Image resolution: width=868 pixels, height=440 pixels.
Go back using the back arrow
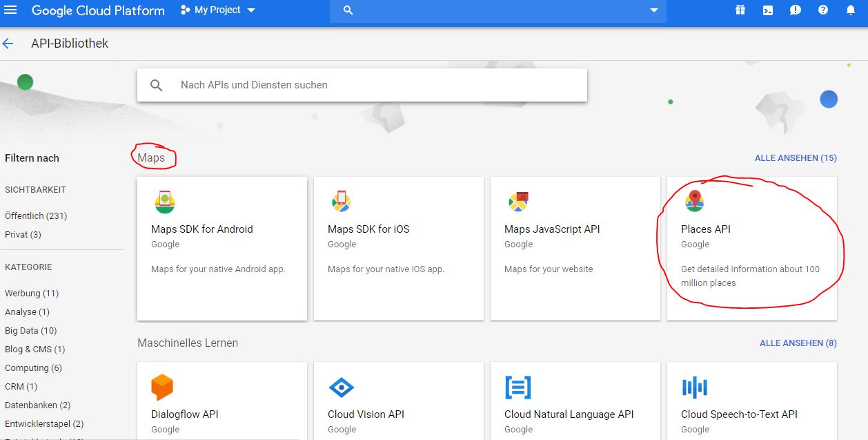click(x=8, y=44)
